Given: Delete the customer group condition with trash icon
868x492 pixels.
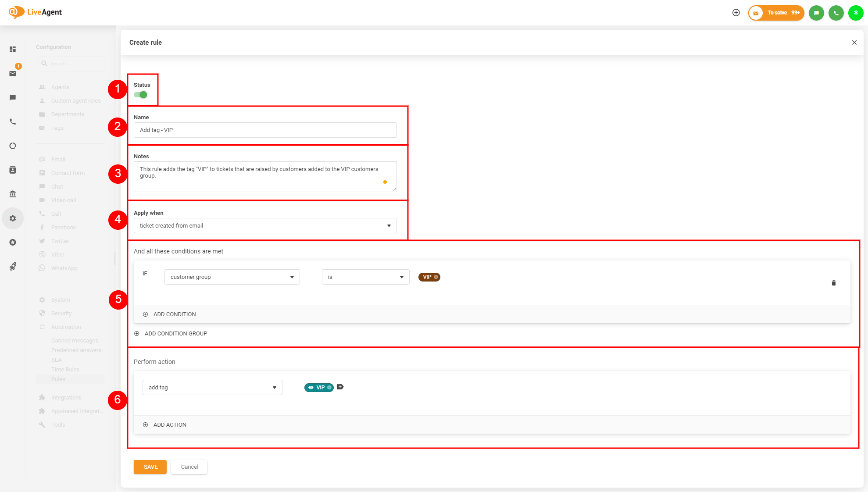Looking at the screenshot, I should click(x=833, y=283).
